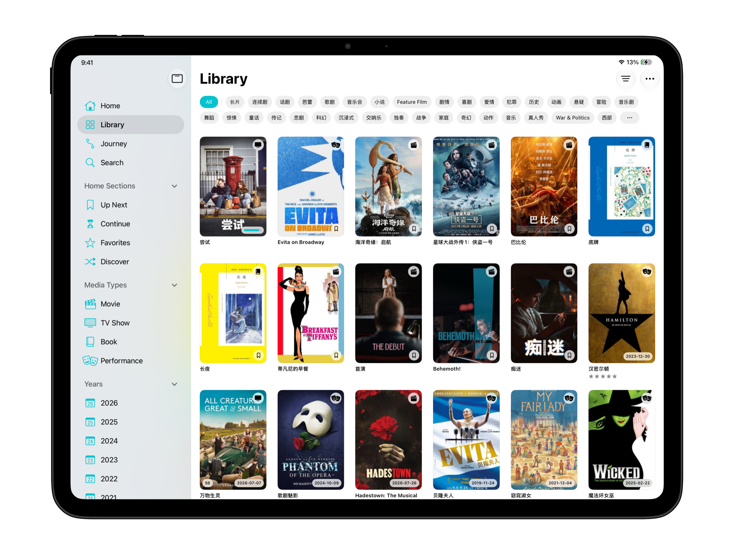Toggle bookmark on 巴比伦
Screen dimensions: 733x560
(569, 229)
